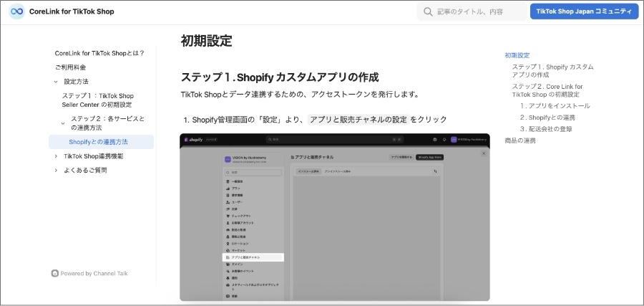644x306 pixels.
Task: Open the TikTok Shop Japan コミュニティ button
Action: pos(584,11)
